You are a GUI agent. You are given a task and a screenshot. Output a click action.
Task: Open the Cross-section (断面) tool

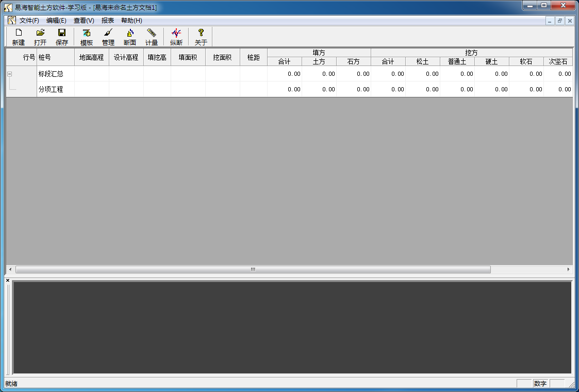(130, 37)
